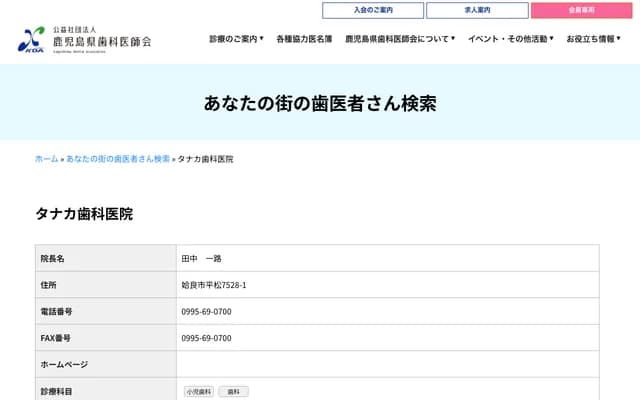This screenshot has width=640, height=400.
Task: Go to ホーム breadcrumb link
Action: point(46,159)
